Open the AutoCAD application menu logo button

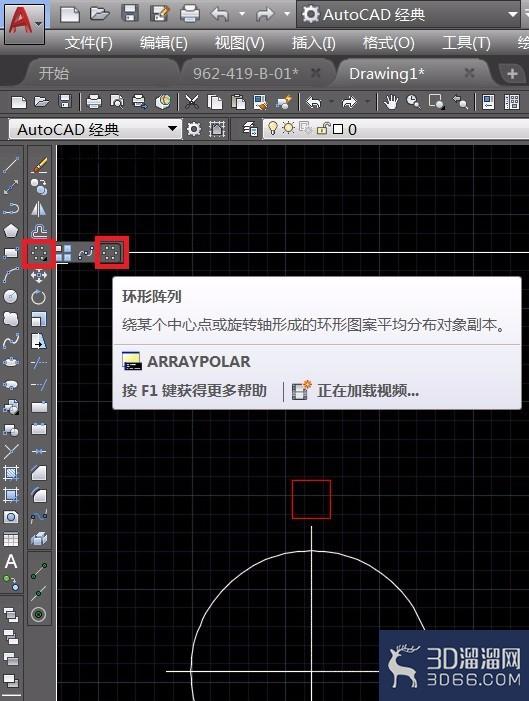[x=24, y=23]
